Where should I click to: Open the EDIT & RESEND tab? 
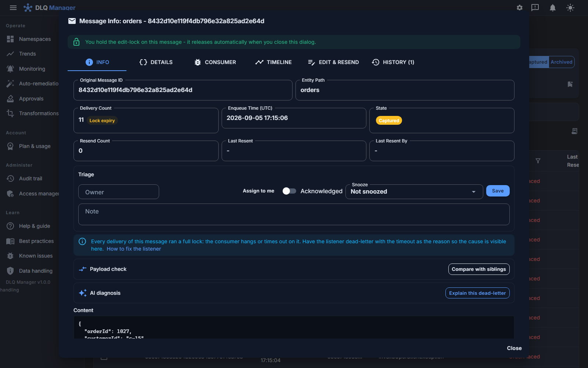pyautogui.click(x=333, y=62)
